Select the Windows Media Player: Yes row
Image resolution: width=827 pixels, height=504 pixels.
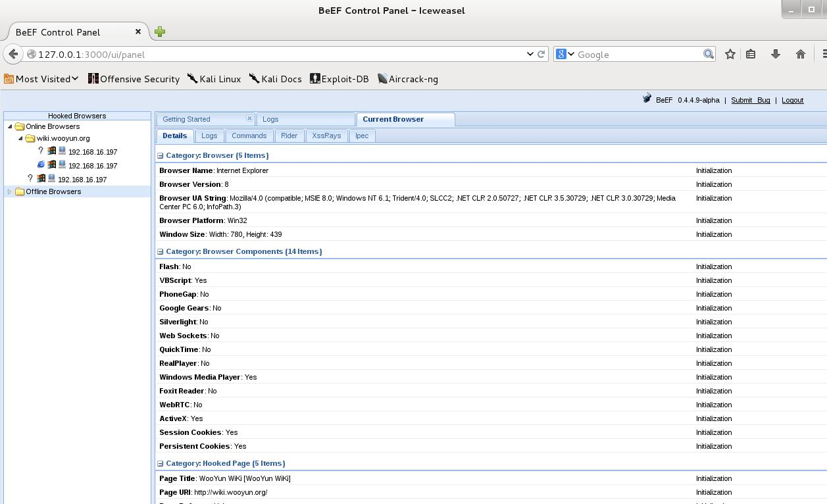pos(491,377)
